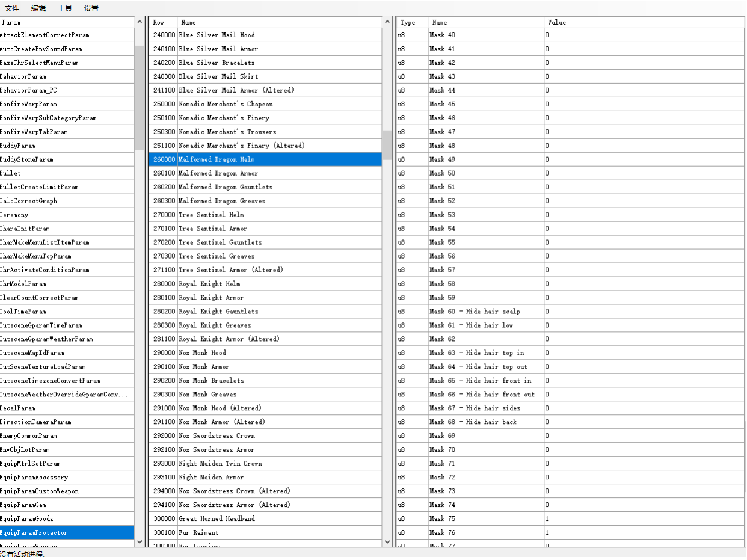Edit Mask 60 - Hide hair scalp value
This screenshot has height=560, width=747.
(644, 312)
